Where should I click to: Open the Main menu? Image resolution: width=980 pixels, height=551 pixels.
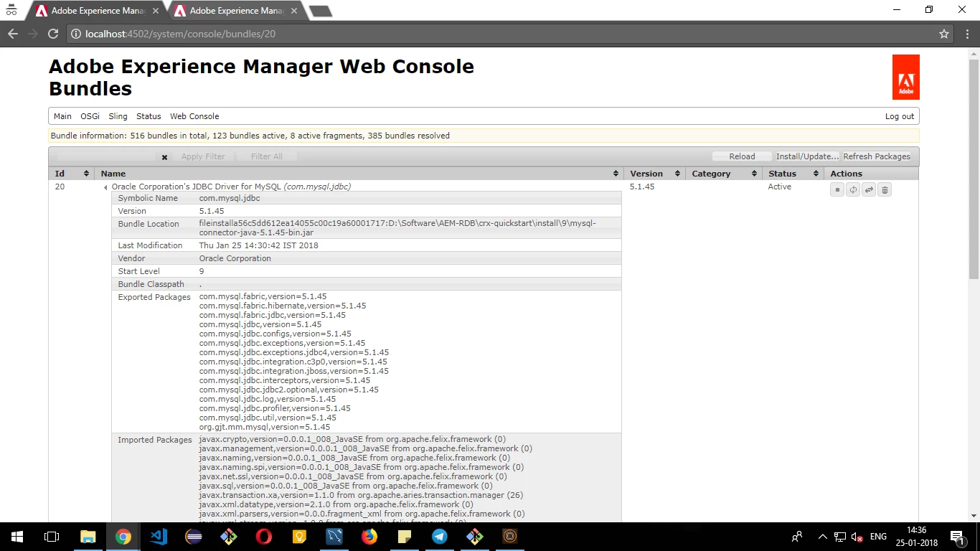click(x=62, y=116)
